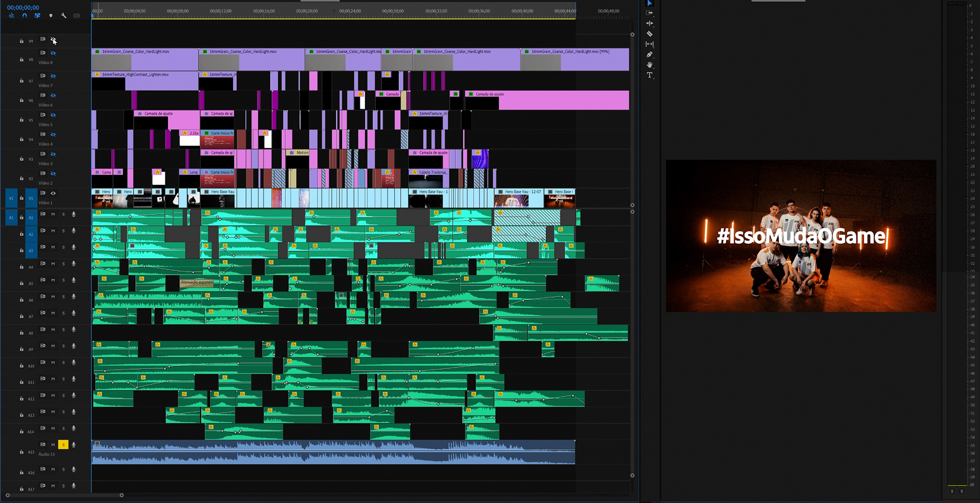Toggle timeline Snap magnet icon
This screenshot has height=503, width=980.
coord(24,16)
